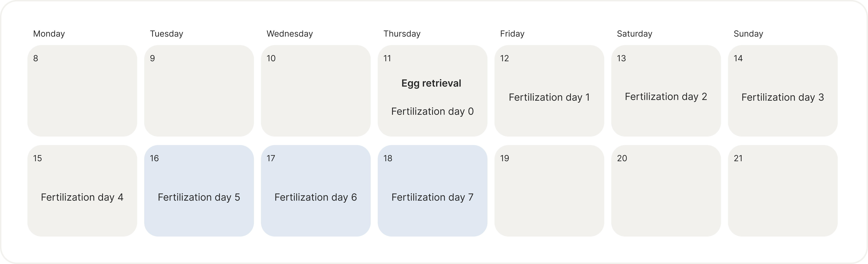Choose the empty day 10 cell
The image size is (868, 264).
316,91
